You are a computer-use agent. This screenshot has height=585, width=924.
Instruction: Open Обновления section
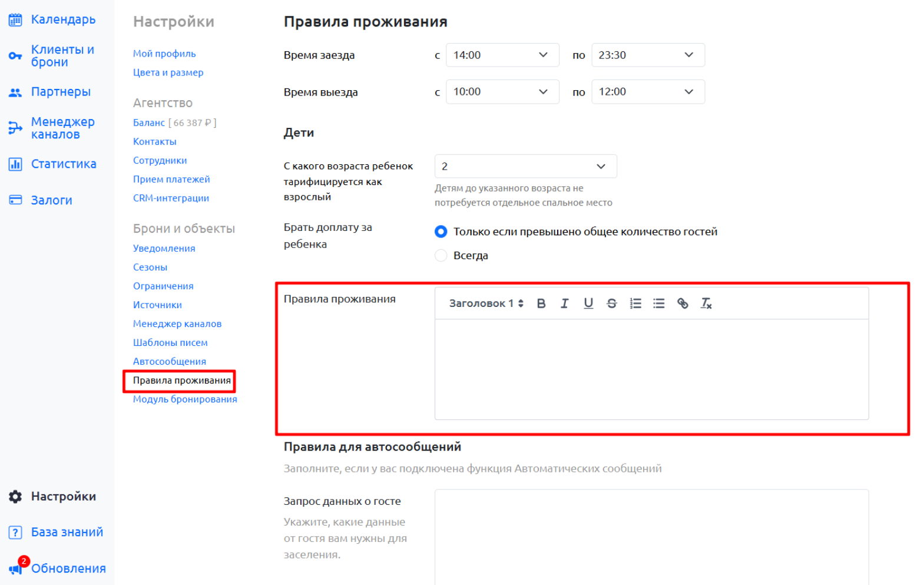tap(68, 569)
